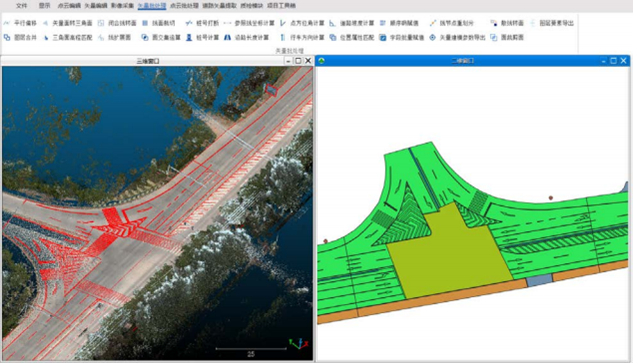Click the 图层要素导出 layer feature export
The image size is (633, 363).
tap(551, 23)
